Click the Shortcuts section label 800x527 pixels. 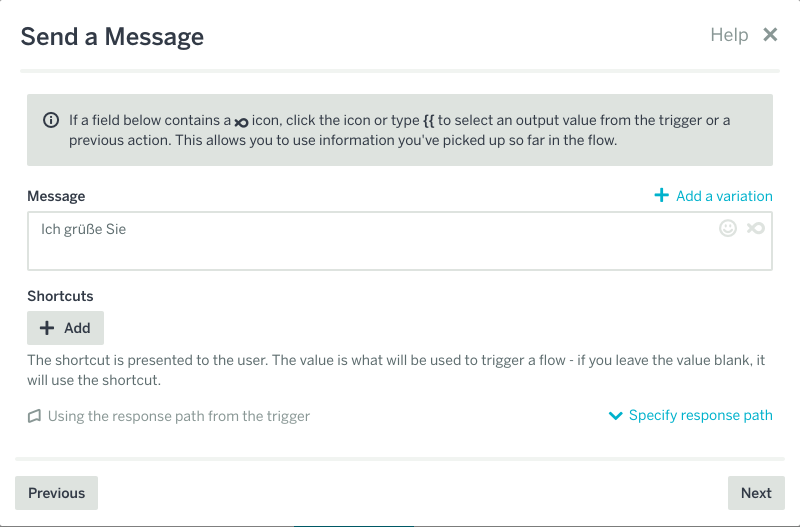click(60, 296)
